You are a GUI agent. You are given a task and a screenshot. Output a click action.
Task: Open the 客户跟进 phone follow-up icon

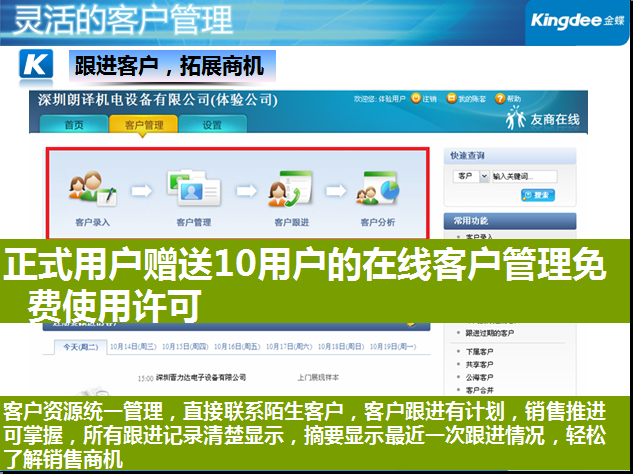(290, 189)
